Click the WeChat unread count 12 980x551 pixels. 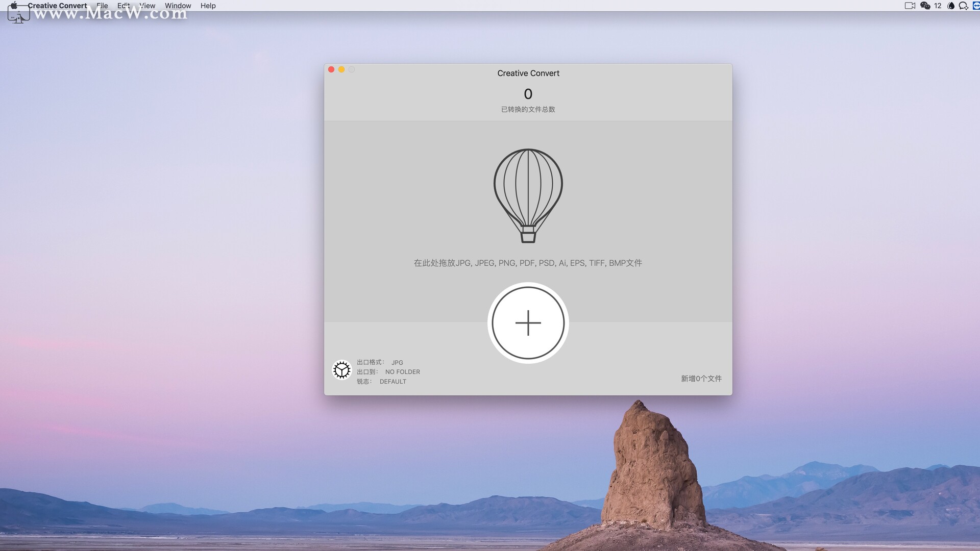click(938, 6)
